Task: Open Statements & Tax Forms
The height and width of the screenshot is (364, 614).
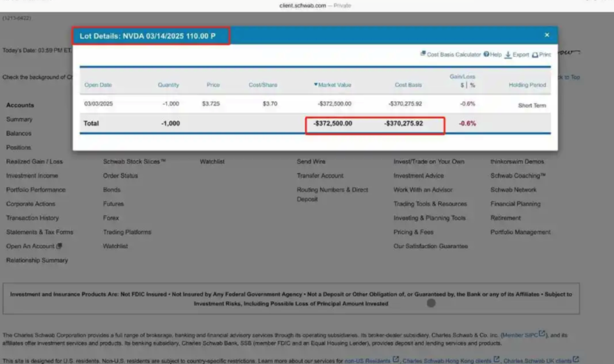Action: (39, 232)
